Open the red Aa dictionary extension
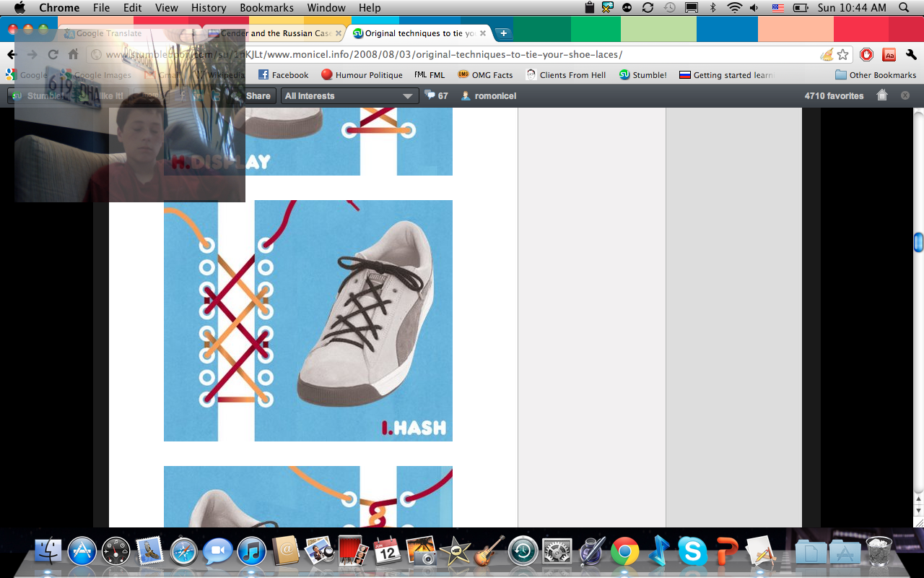Screen dimensions: 924x578 click(x=889, y=55)
